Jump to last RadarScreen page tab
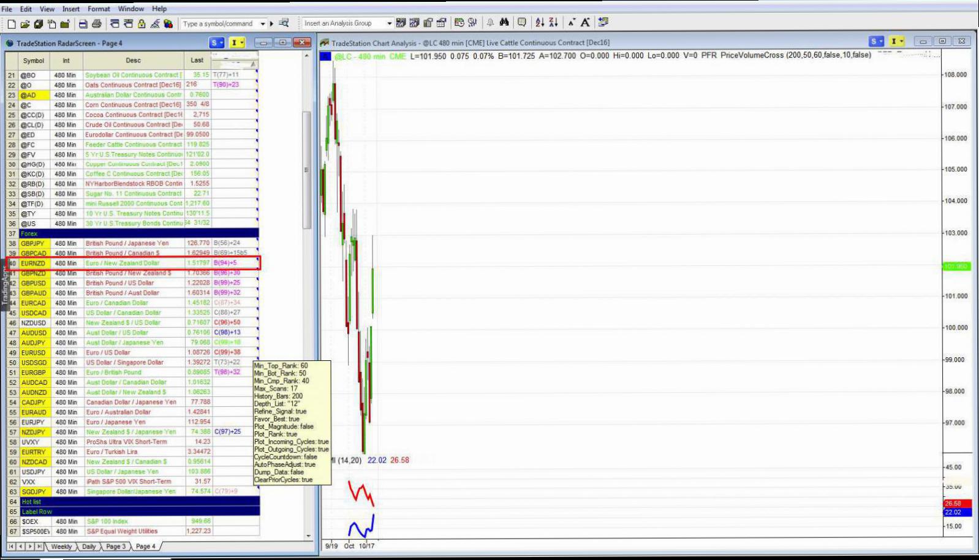Image resolution: width=979 pixels, height=560 pixels. point(39,547)
